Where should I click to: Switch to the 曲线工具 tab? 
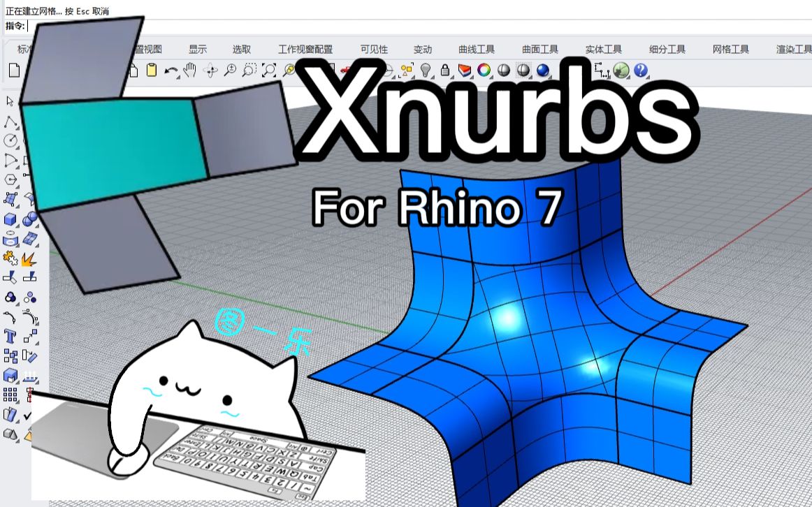[477, 49]
